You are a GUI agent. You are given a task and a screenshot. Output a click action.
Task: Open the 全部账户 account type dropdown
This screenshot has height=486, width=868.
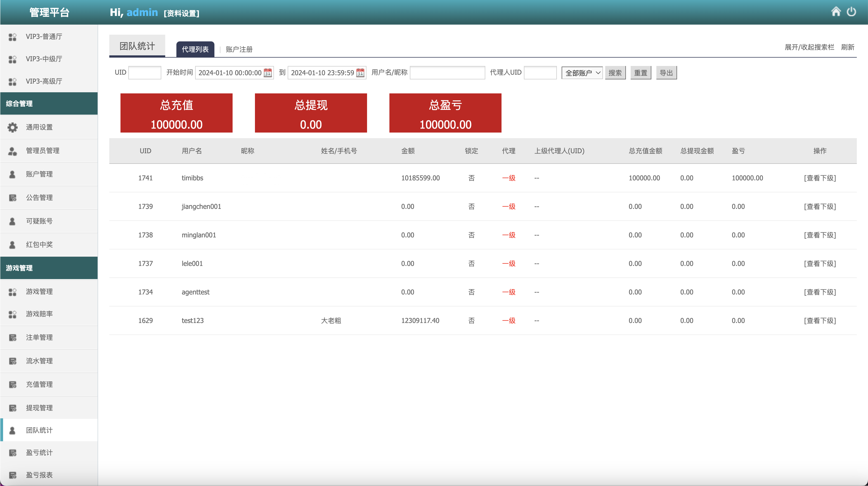coord(582,72)
